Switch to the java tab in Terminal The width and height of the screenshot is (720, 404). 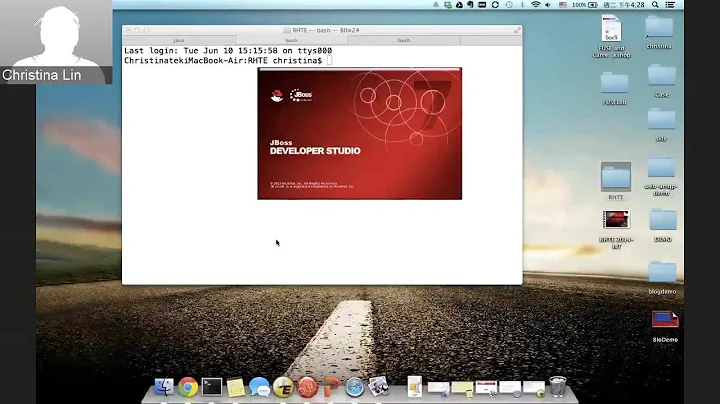[x=179, y=40]
